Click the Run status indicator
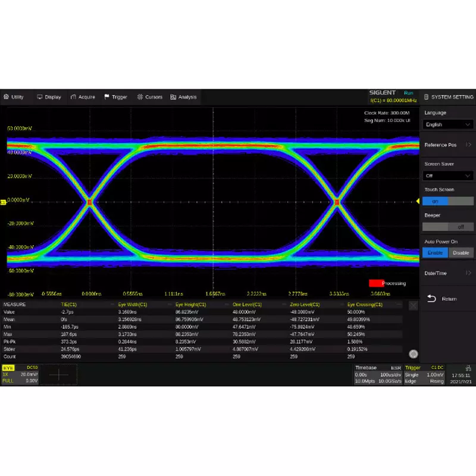476x476 pixels. (x=408, y=93)
